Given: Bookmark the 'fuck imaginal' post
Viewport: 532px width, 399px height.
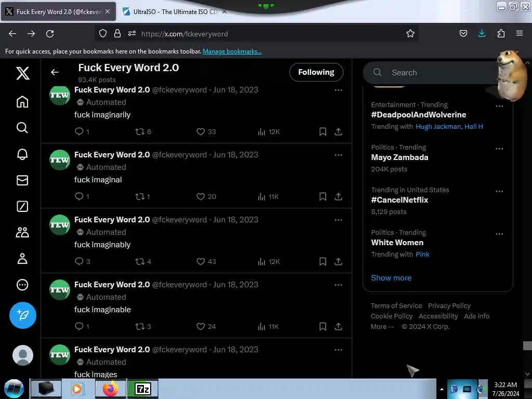Looking at the screenshot, I should click(x=323, y=196).
